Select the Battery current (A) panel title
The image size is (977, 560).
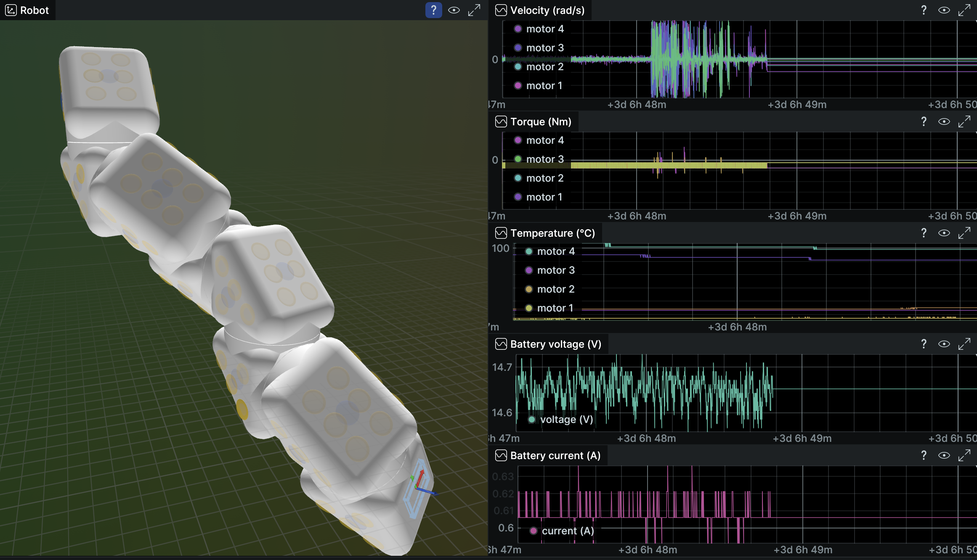[x=555, y=455]
